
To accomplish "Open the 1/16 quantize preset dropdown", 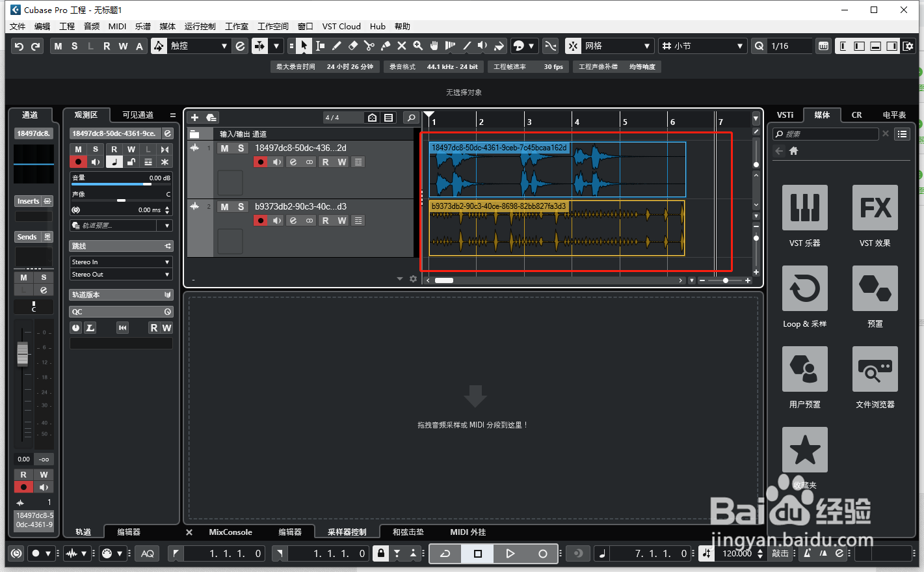I will pyautogui.click(x=790, y=46).
